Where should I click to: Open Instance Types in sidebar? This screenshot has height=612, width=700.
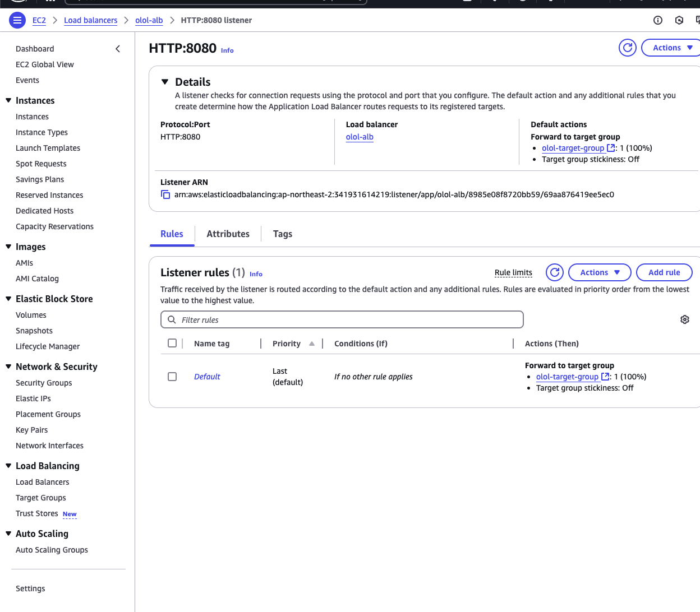click(x=42, y=132)
